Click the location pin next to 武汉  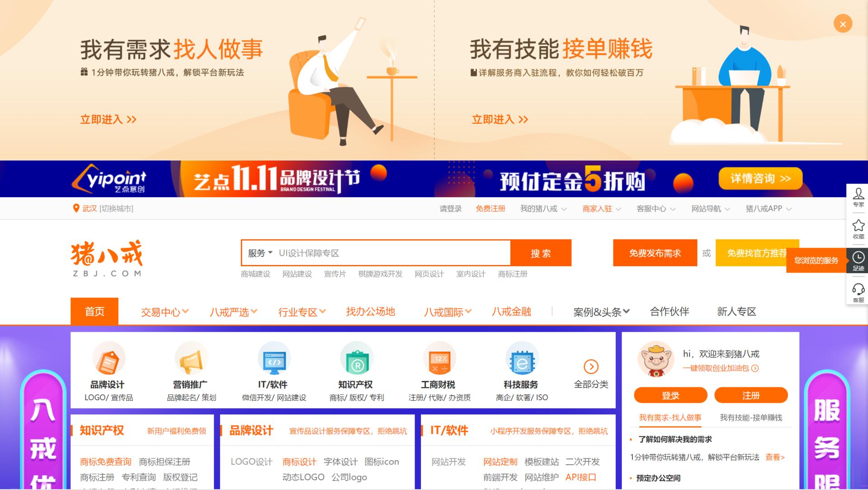coord(76,208)
